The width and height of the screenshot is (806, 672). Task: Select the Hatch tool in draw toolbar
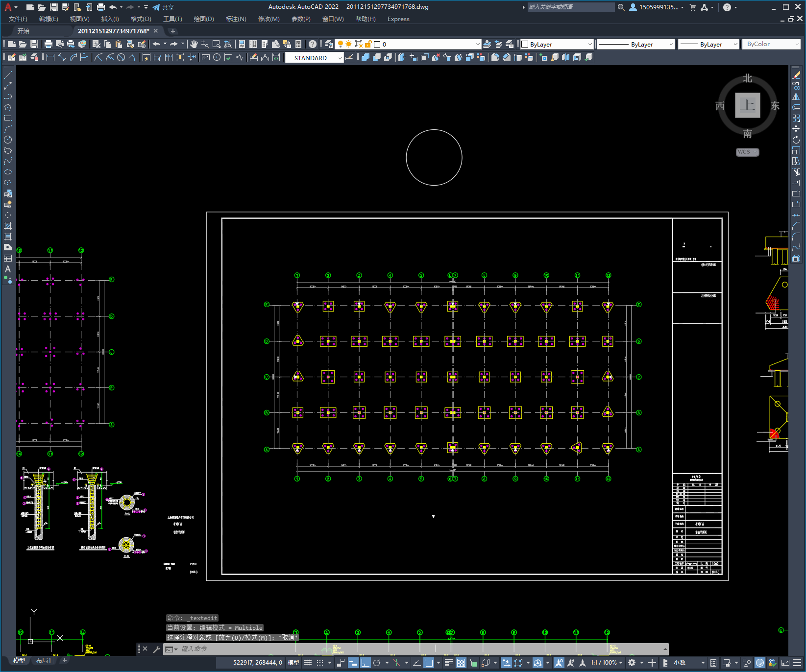click(x=8, y=226)
